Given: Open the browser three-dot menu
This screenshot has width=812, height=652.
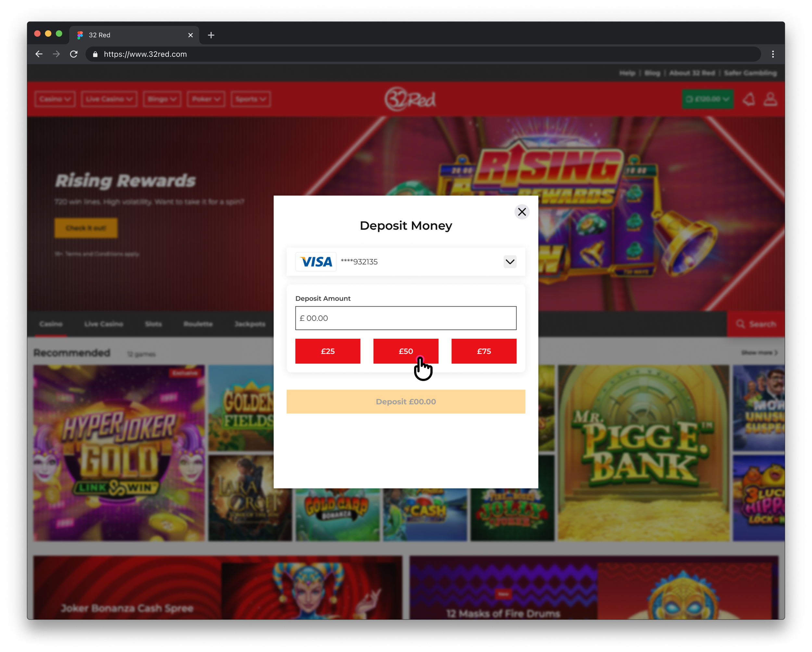Looking at the screenshot, I should pyautogui.click(x=773, y=54).
